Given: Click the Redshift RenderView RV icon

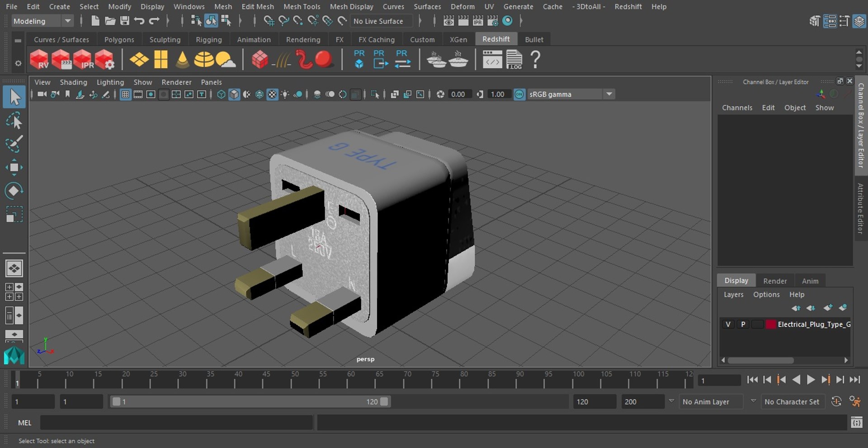Looking at the screenshot, I should 39,60.
